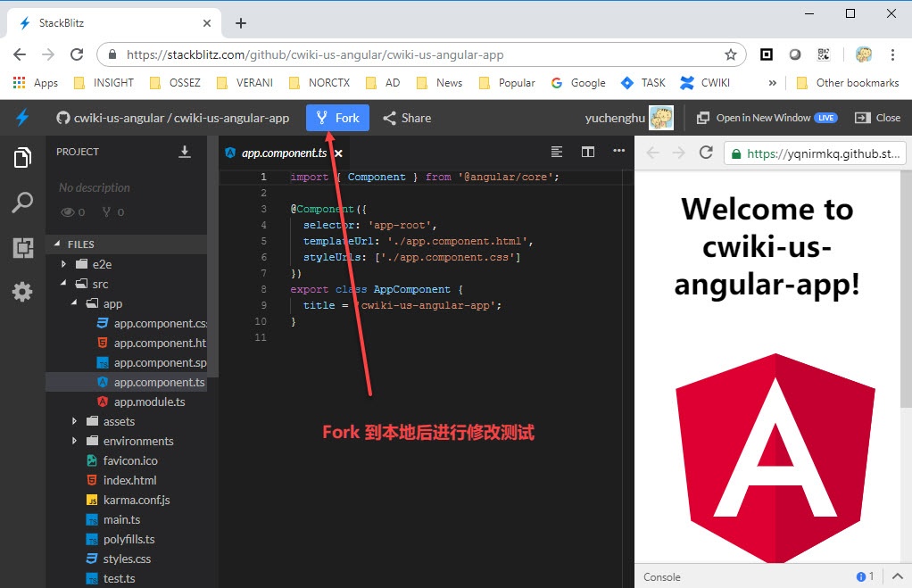The height and width of the screenshot is (588, 912).
Task: Click the StackBlitz lightning bolt logo
Action: [22, 118]
